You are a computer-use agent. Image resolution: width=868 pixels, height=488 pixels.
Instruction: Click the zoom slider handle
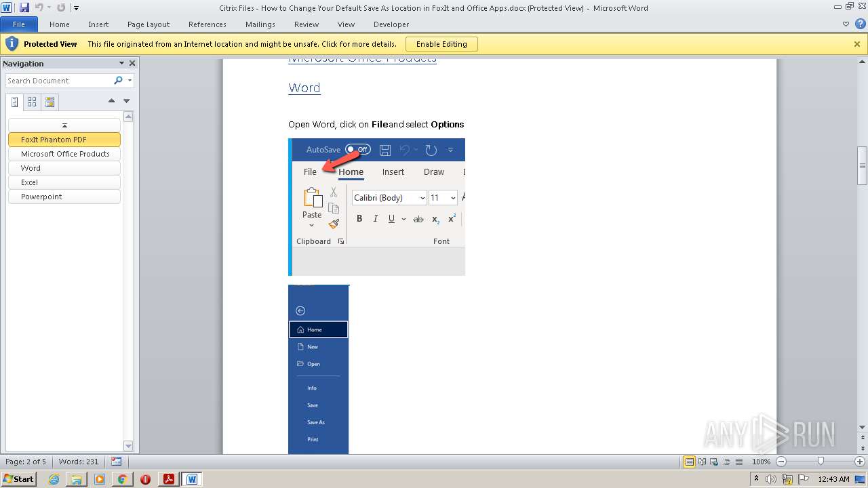[821, 462]
